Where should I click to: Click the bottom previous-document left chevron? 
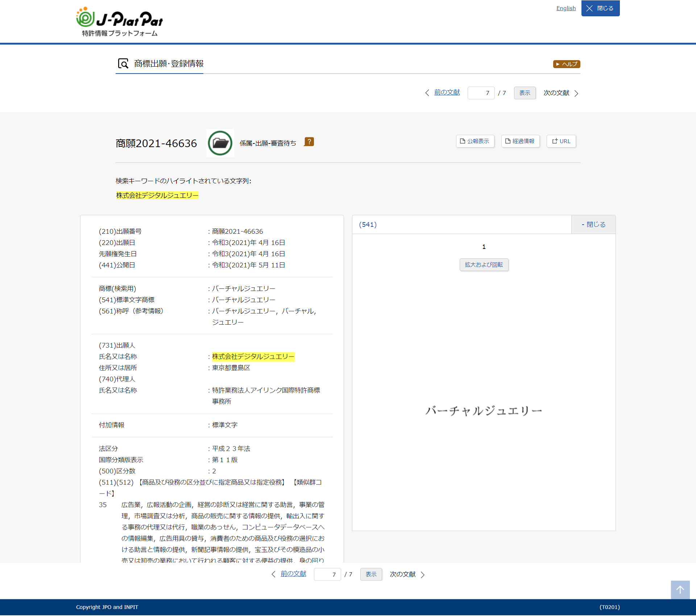[273, 574]
